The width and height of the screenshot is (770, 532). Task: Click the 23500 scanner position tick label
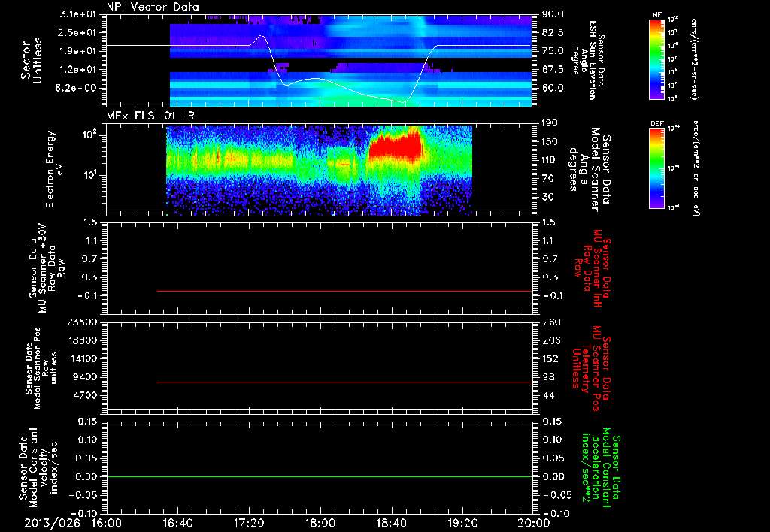pyautogui.click(x=83, y=322)
